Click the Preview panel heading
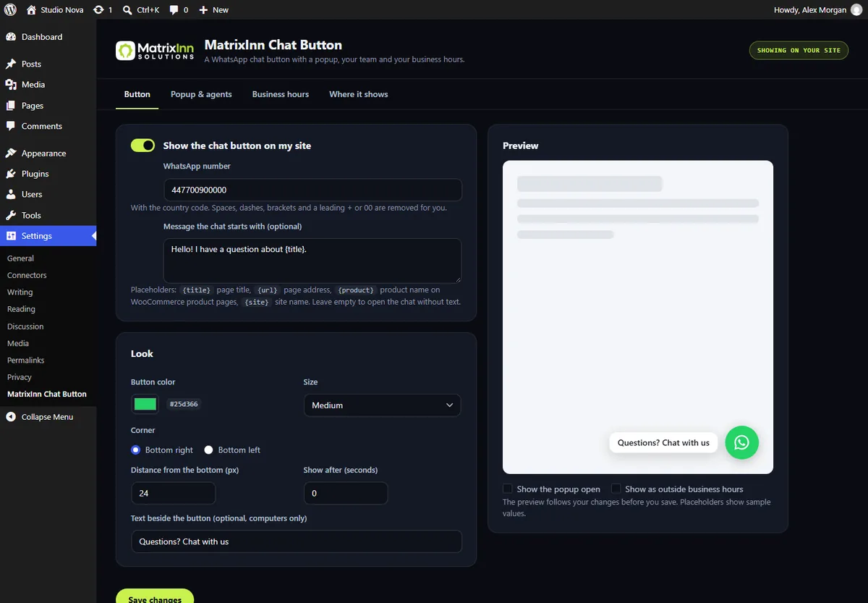Viewport: 868px width, 603px height. (x=520, y=146)
